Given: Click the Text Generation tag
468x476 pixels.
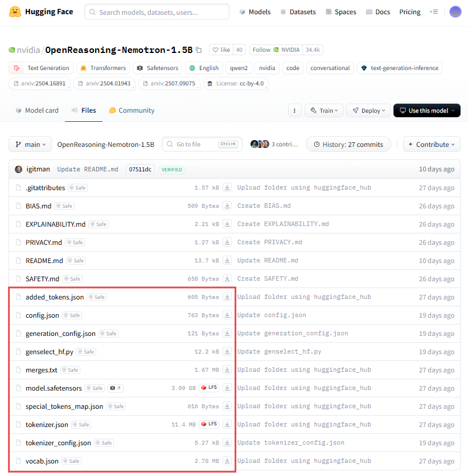Looking at the screenshot, I should pos(41,68).
